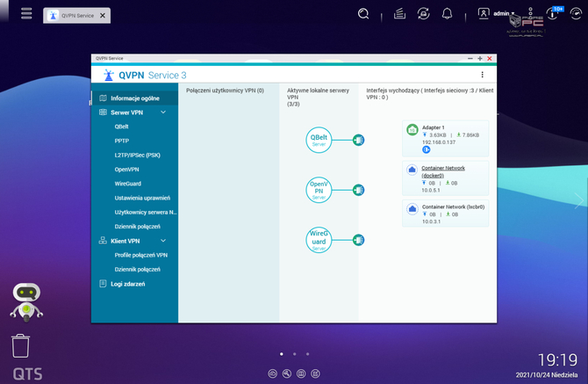This screenshot has height=384, width=588.
Task: Collapse the Serwer VPN section chevron
Action: tap(163, 112)
